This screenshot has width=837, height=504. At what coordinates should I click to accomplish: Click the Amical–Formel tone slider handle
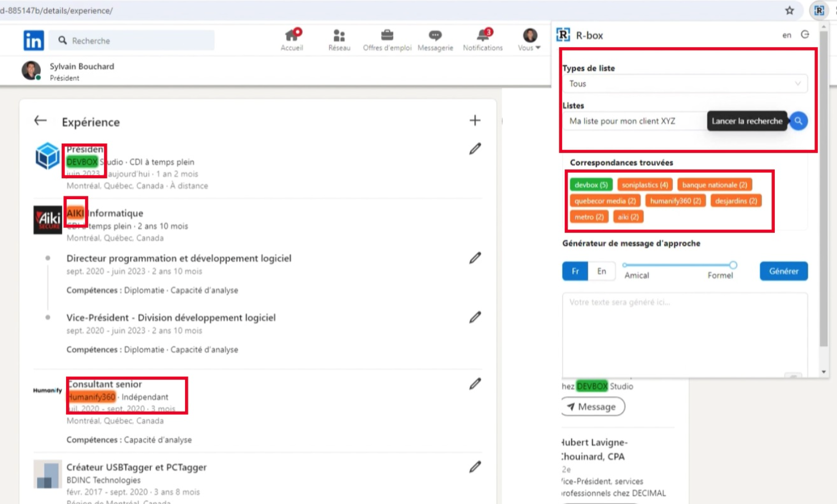(733, 265)
